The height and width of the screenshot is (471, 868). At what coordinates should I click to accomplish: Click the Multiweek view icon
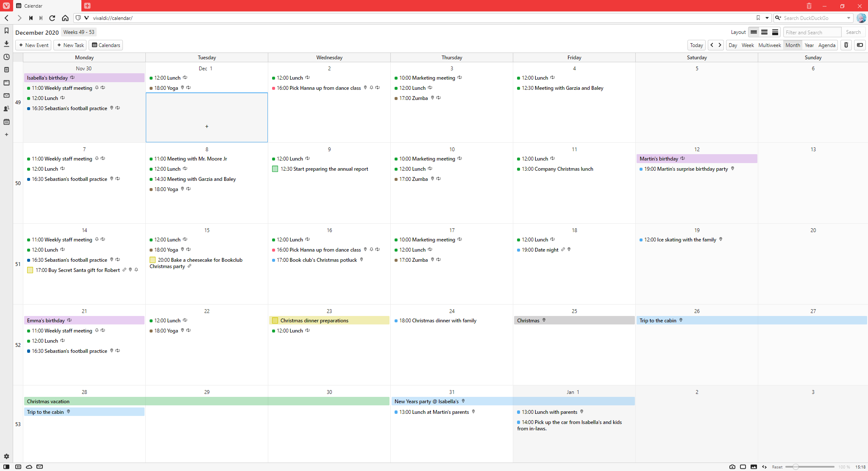769,44
